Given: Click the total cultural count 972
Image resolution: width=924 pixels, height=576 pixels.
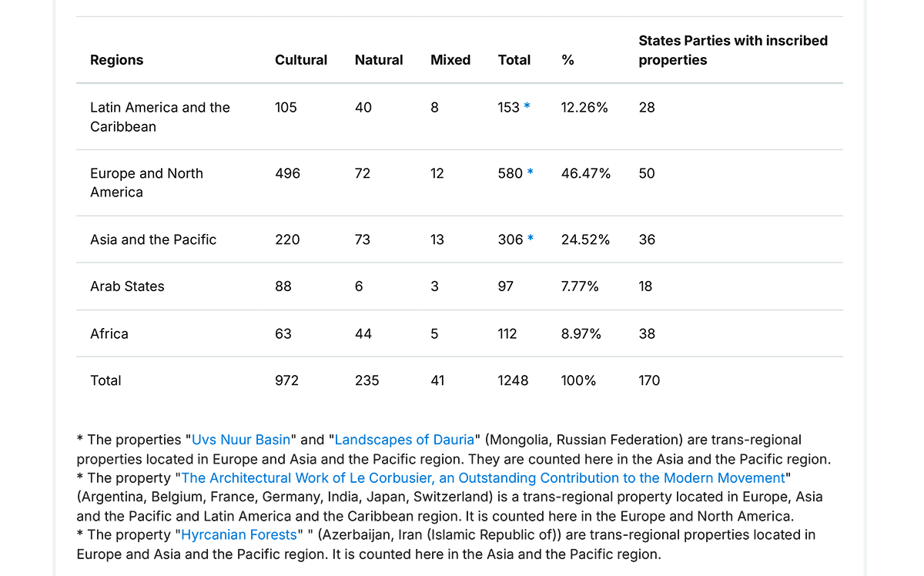Looking at the screenshot, I should click(286, 380).
